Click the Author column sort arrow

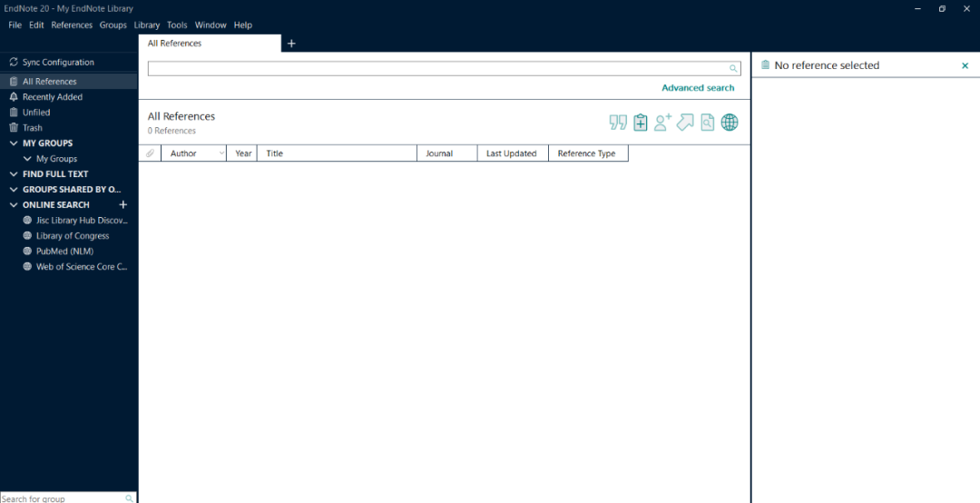point(221,153)
